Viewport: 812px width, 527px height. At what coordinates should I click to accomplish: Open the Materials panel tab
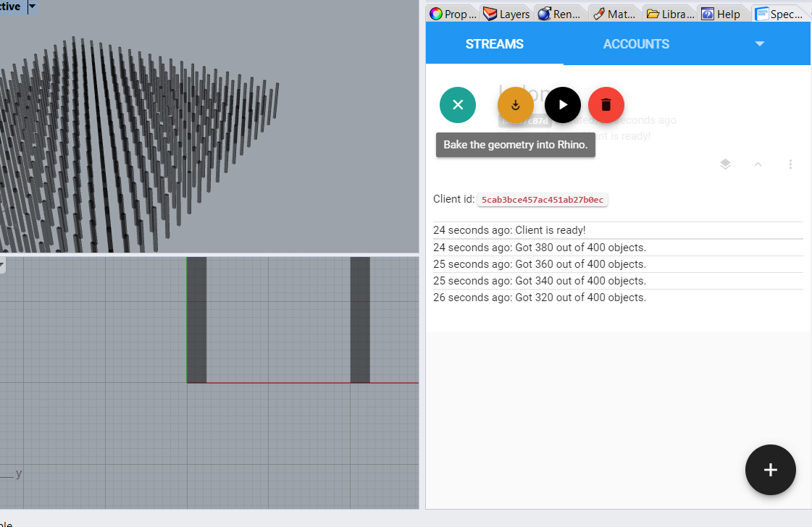614,14
